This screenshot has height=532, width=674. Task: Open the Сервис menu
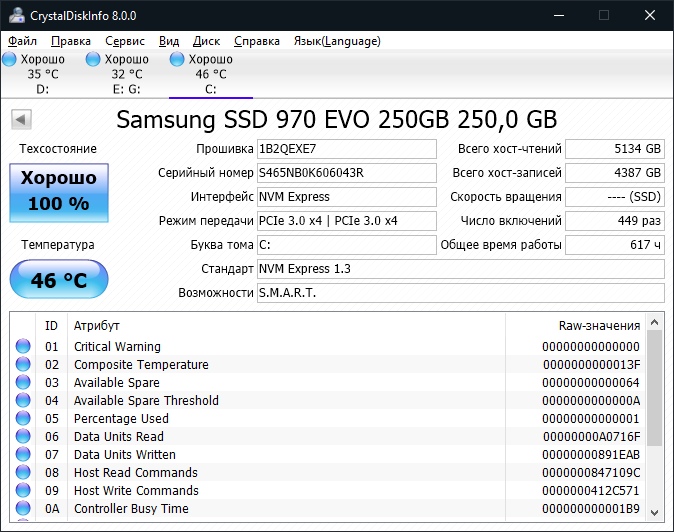(125, 41)
